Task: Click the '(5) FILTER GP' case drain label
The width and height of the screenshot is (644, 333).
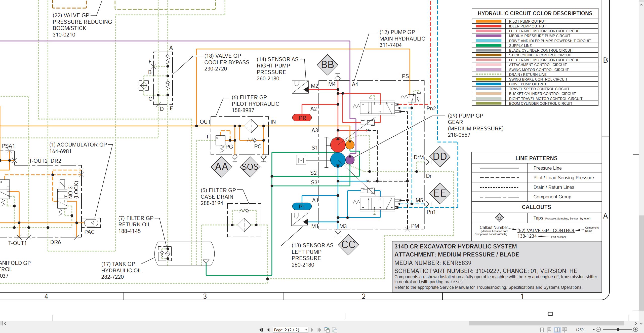Action: tap(218, 190)
